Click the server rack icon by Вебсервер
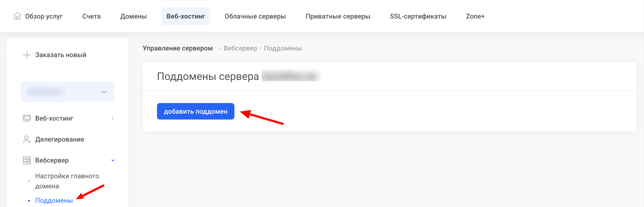 [x=27, y=160]
